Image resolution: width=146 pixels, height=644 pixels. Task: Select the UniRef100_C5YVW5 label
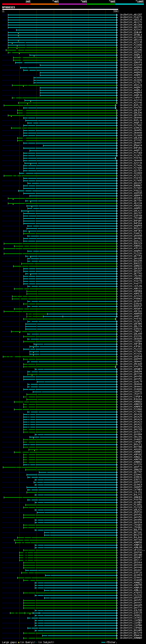point(131,218)
